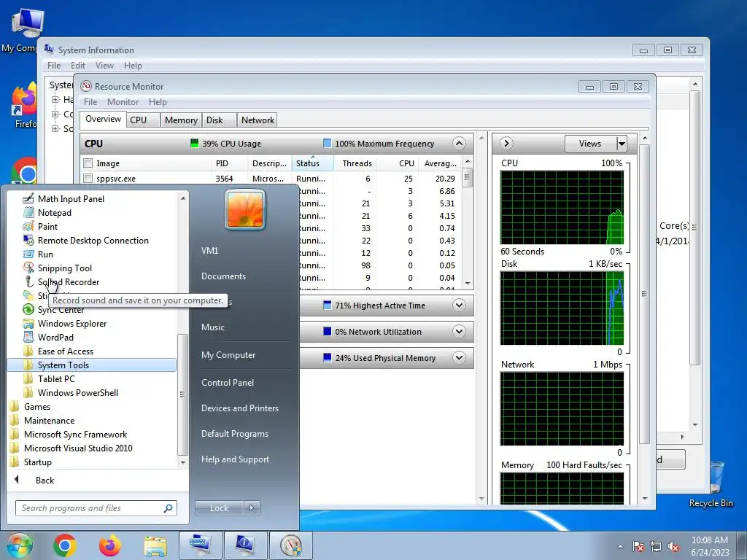Click the Views button
Viewport: 747px width, 560px height.
pos(590,144)
